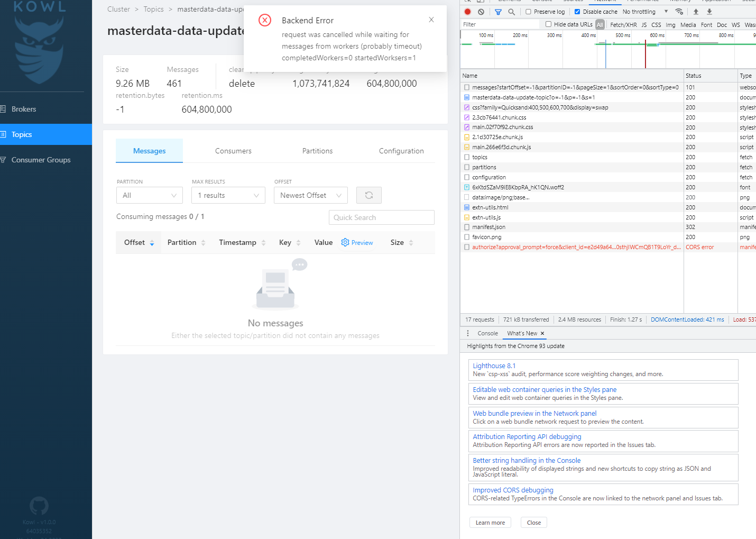Screen dimensions: 756x539
Task: Filter requests by Fetch/XHR
Action: 623,25
